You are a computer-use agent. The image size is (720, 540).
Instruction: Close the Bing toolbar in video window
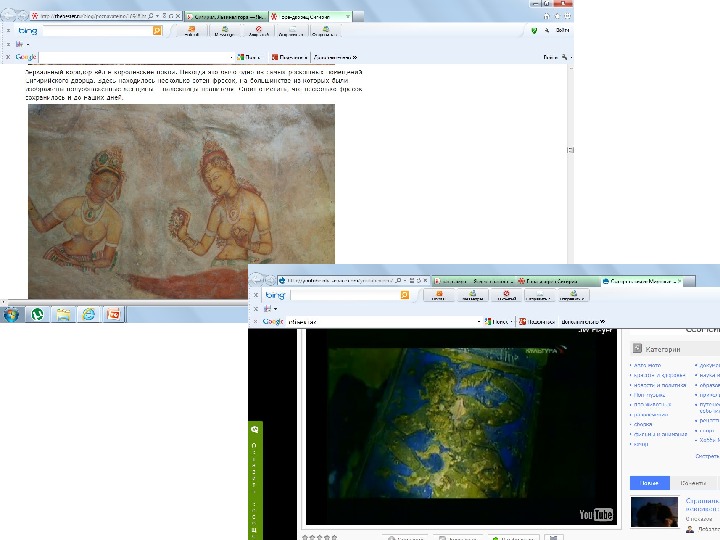coord(256,295)
